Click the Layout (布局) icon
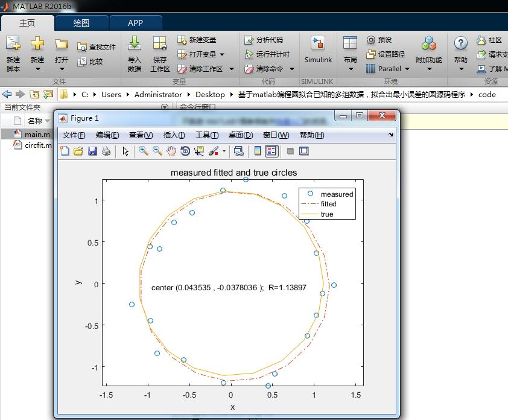The image size is (508, 420). click(350, 43)
